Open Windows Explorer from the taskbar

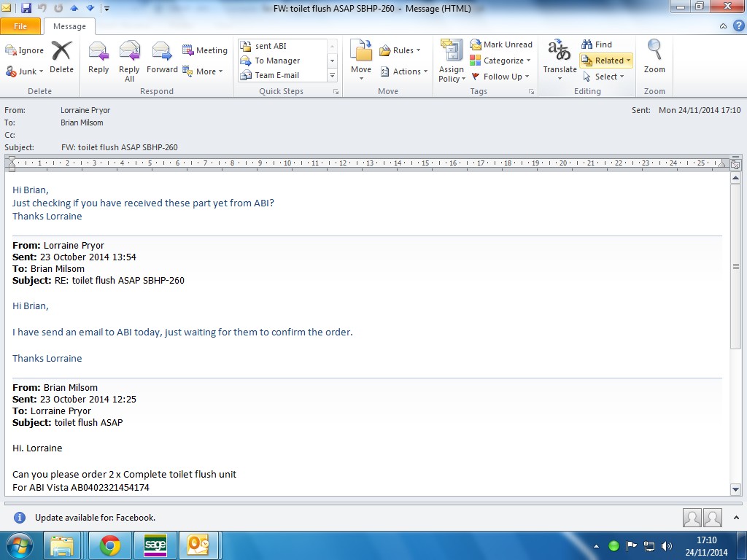pos(61,545)
